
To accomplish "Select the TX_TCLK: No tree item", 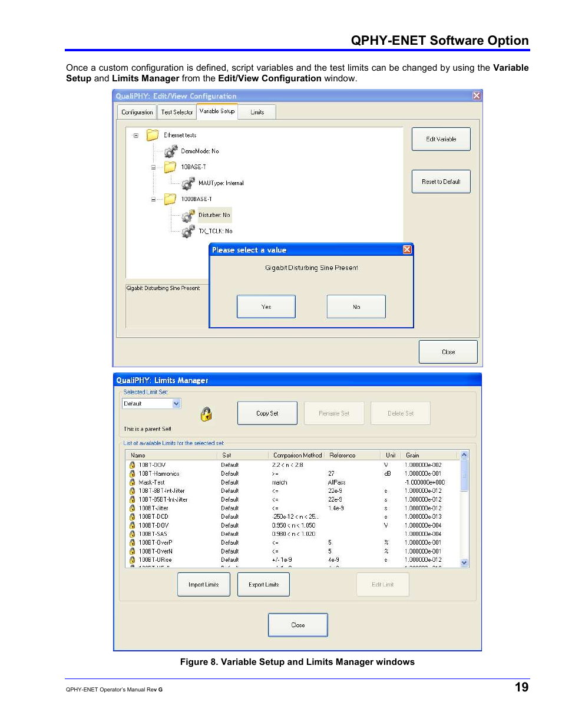I will pyautogui.click(x=216, y=232).
